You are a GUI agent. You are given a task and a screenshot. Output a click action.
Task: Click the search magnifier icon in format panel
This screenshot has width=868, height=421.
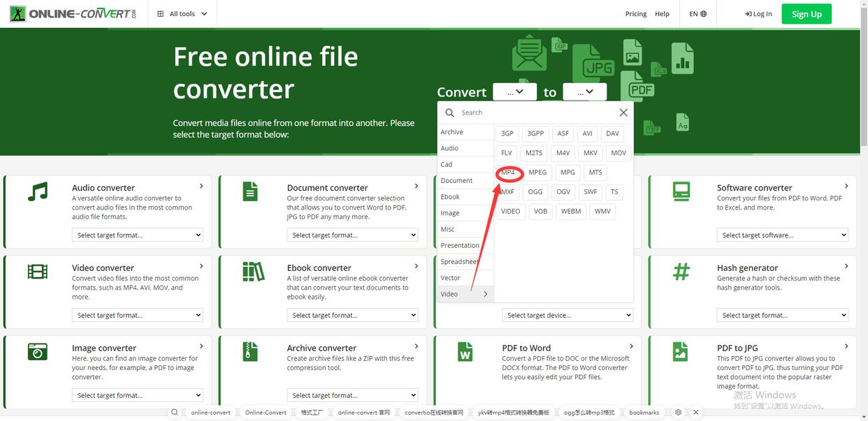pos(449,112)
